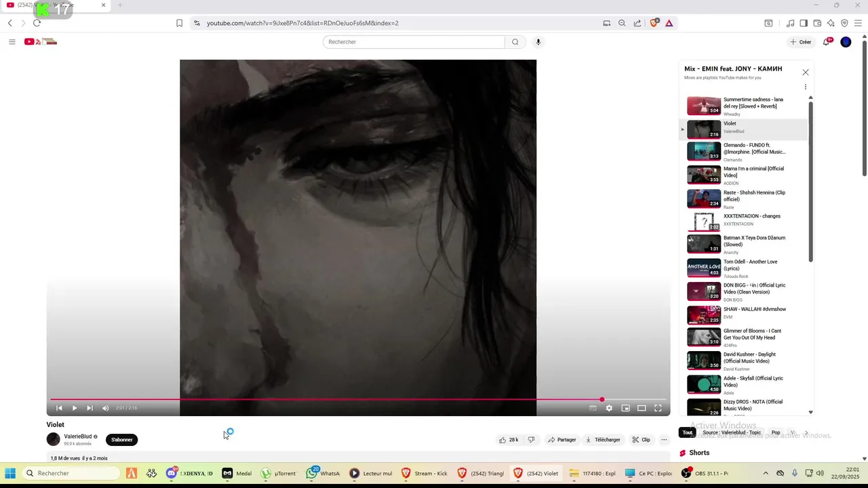Image resolution: width=868 pixels, height=488 pixels.
Task: Skip to the previous video
Action: [x=59, y=408]
